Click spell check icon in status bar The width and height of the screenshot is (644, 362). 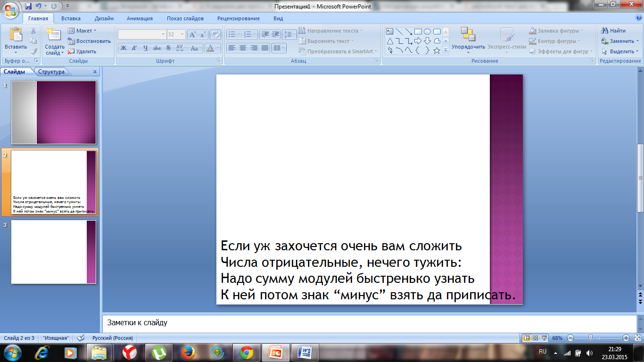[81, 338]
